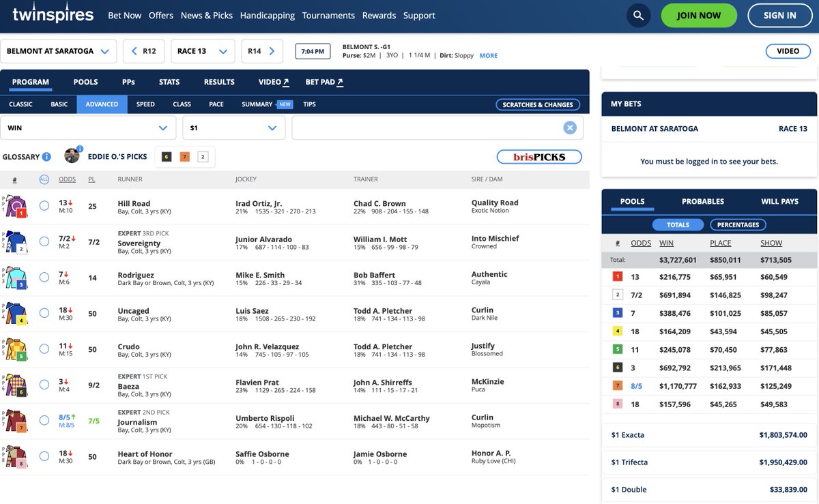
Task: Select Crudo runner radio button
Action: 44,349
